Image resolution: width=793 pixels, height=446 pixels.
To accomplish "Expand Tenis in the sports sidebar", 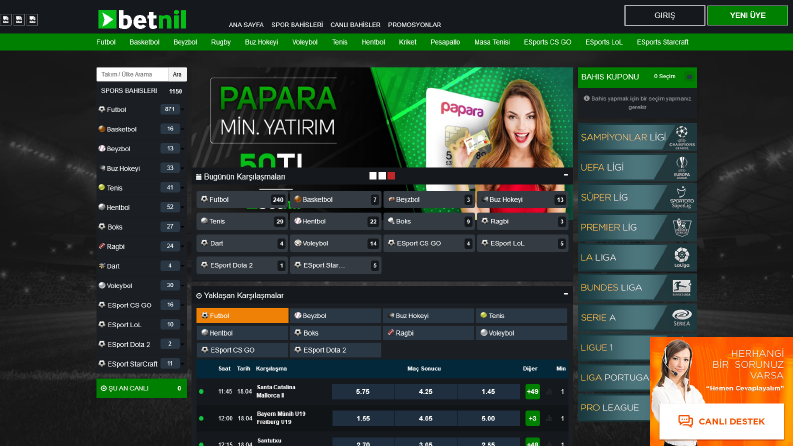I will (x=142, y=188).
